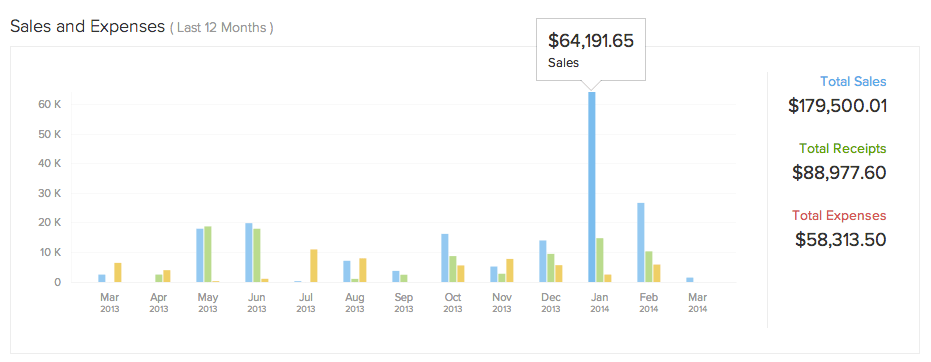Click the Jan 2014 month label
Viewport: 931px width, 362px height.
pyautogui.click(x=600, y=302)
